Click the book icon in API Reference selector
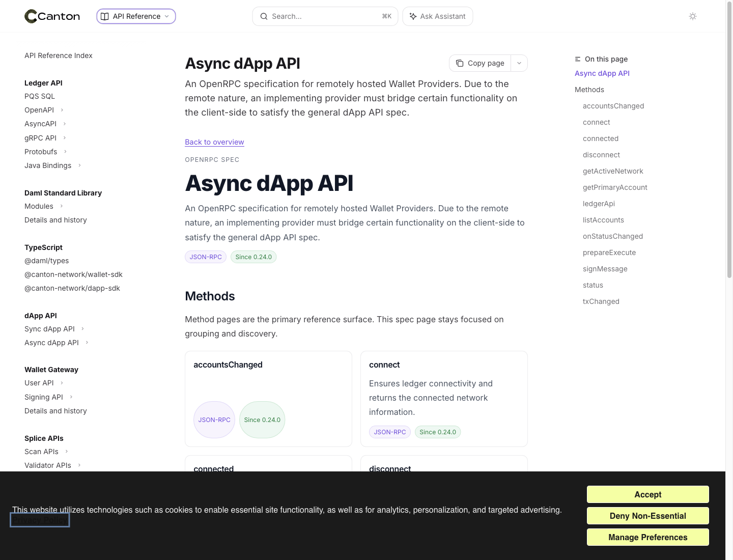733x560 pixels. coord(105,16)
